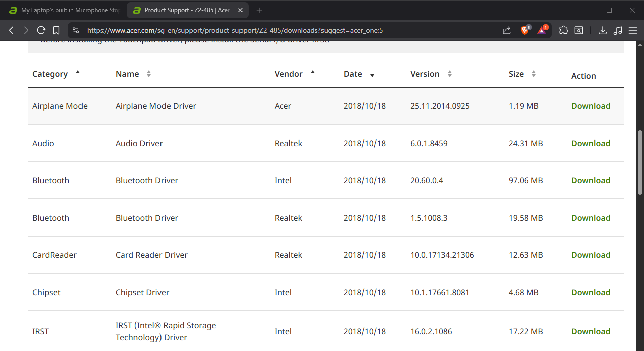This screenshot has width=644, height=351.
Task: Select the Action column header
Action: [584, 76]
